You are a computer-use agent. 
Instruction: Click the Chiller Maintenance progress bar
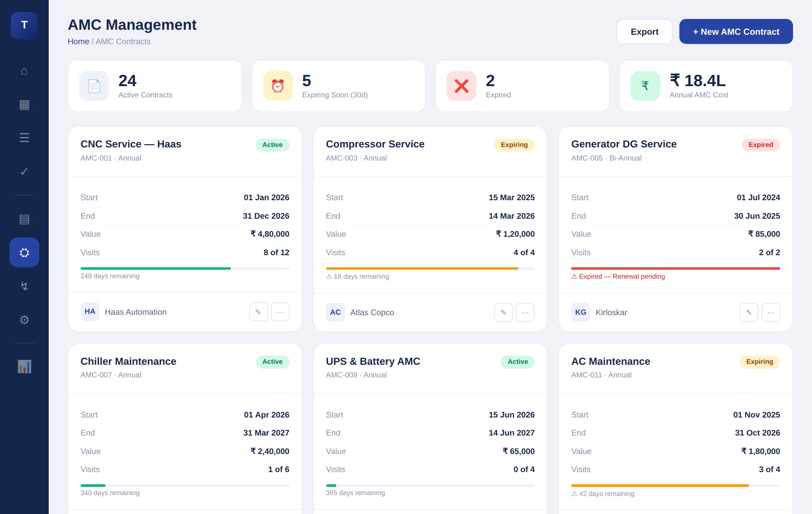[185, 485]
